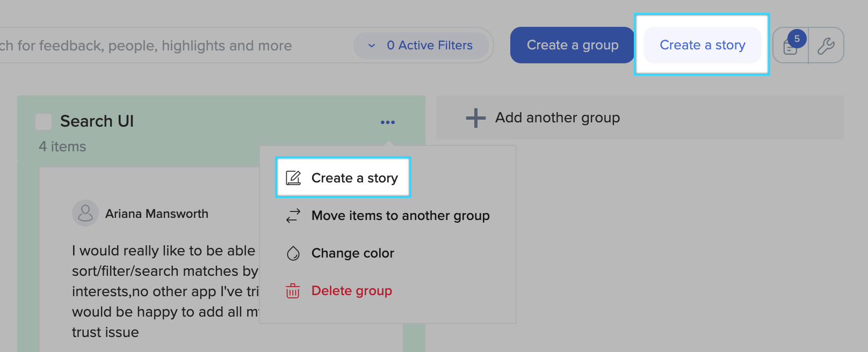The image size is (868, 352).
Task: Click the top Create a story button
Action: (703, 45)
